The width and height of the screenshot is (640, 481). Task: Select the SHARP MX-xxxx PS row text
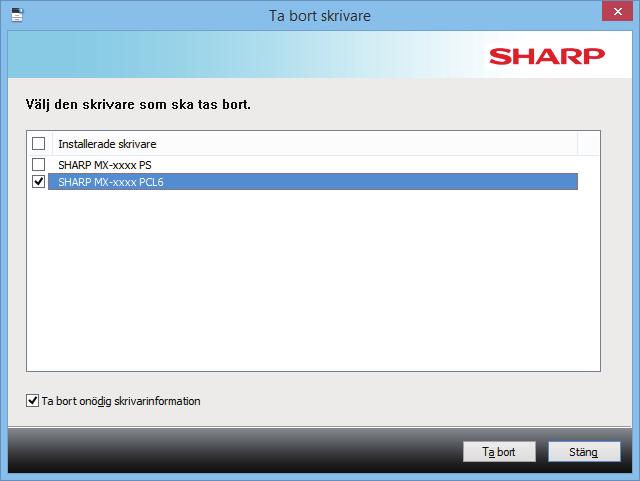[105, 165]
